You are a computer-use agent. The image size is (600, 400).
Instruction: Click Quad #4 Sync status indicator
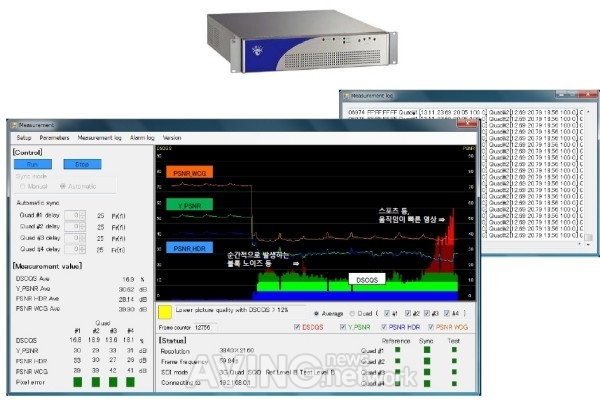[427, 383]
